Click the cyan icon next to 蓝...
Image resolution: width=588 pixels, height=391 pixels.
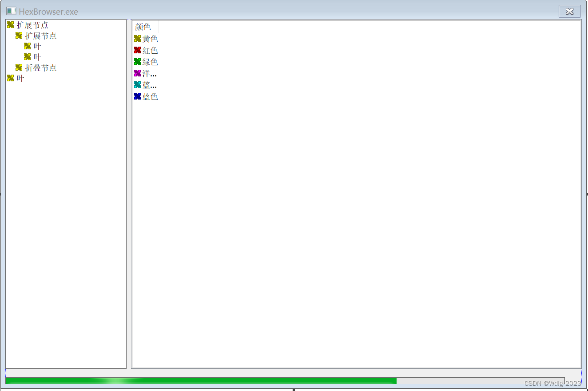tap(138, 85)
